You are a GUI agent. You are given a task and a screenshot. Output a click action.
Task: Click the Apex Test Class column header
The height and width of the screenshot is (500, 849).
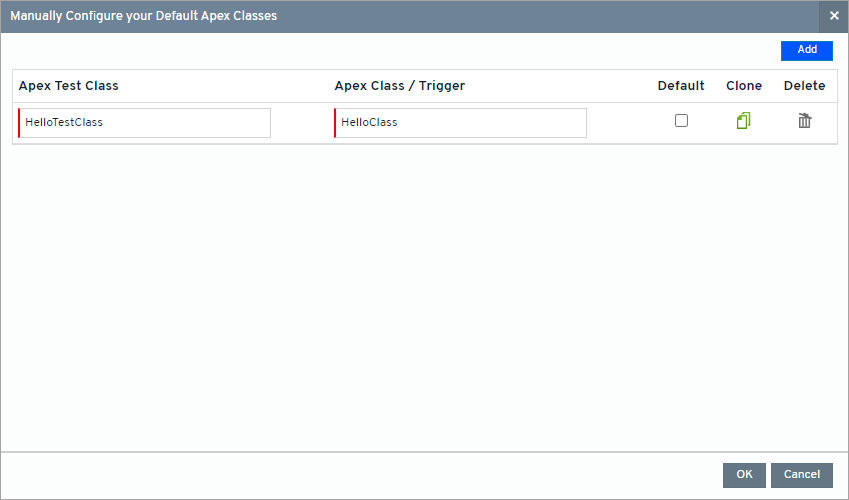[69, 86]
